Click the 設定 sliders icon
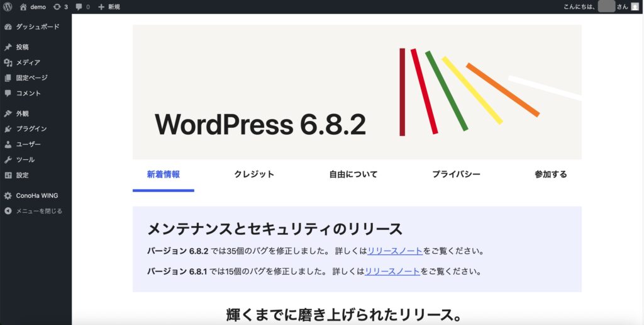Image resolution: width=644 pixels, height=325 pixels. click(x=8, y=175)
